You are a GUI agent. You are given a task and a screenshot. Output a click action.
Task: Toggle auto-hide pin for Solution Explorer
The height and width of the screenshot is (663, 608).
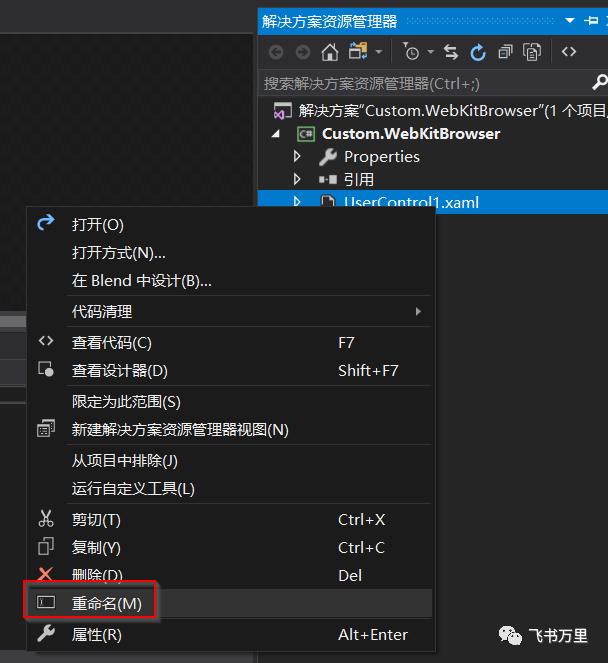click(591, 20)
